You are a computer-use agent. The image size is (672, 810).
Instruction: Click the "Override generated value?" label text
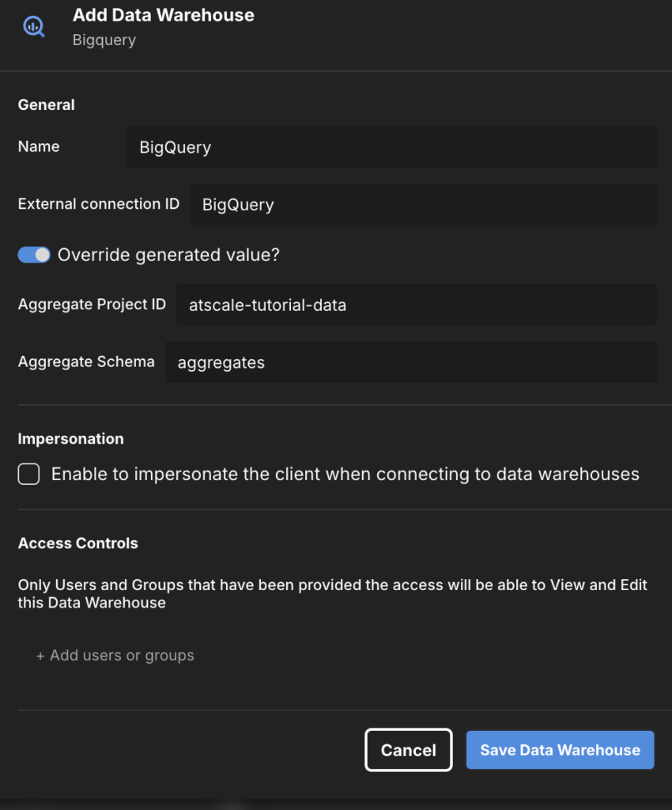tap(169, 255)
